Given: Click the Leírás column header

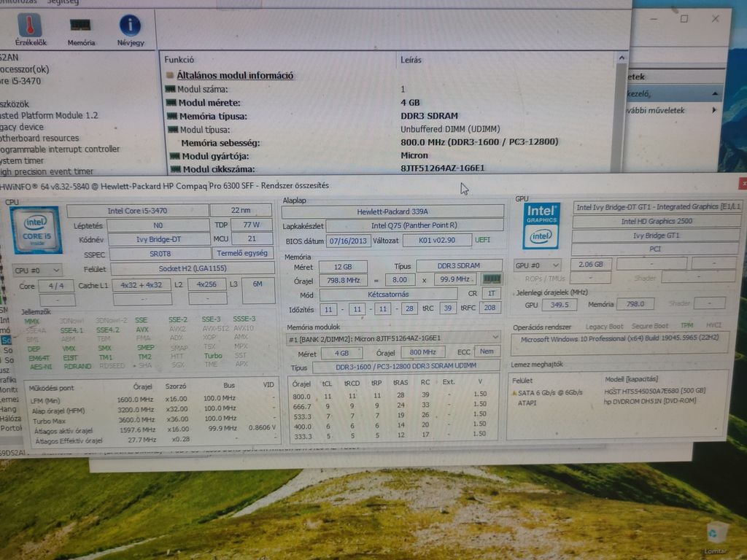Looking at the screenshot, I should (411, 60).
